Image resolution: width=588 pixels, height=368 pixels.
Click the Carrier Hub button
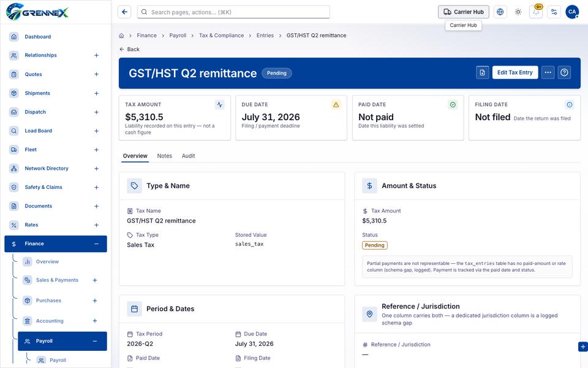click(x=464, y=12)
